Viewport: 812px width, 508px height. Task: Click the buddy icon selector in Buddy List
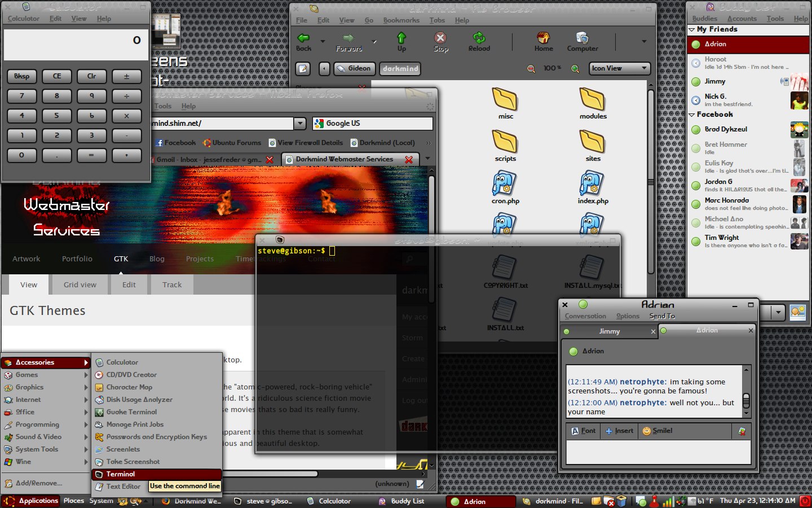[x=798, y=312]
